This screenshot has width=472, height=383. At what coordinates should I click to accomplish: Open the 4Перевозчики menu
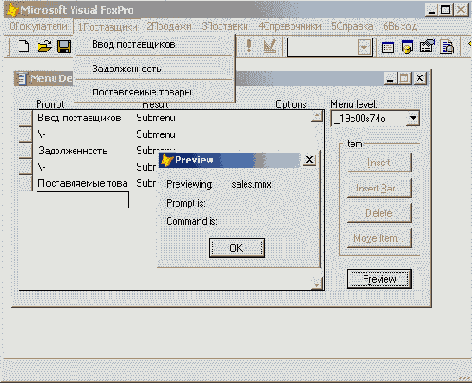(x=290, y=26)
